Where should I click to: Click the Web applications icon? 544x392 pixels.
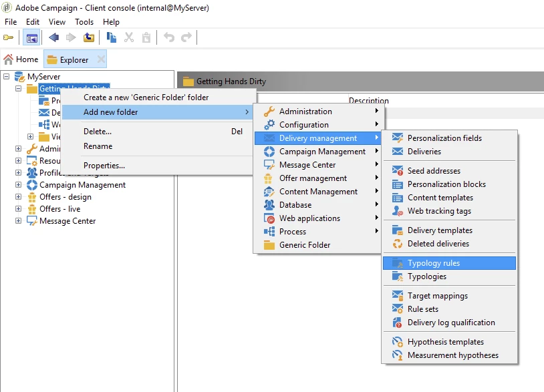coord(269,218)
